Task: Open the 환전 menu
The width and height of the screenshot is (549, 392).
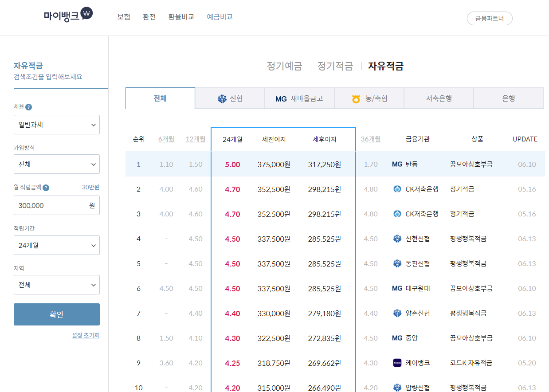Action: point(149,17)
